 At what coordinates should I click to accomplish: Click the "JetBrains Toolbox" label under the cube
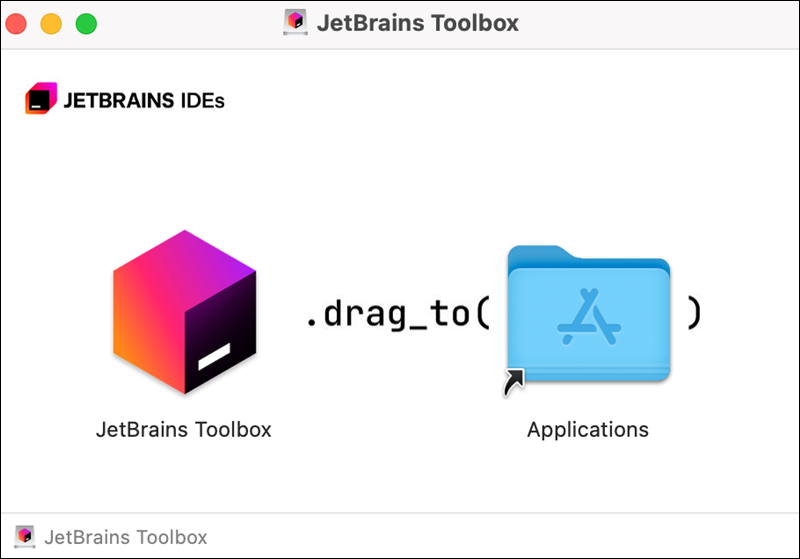(184, 429)
